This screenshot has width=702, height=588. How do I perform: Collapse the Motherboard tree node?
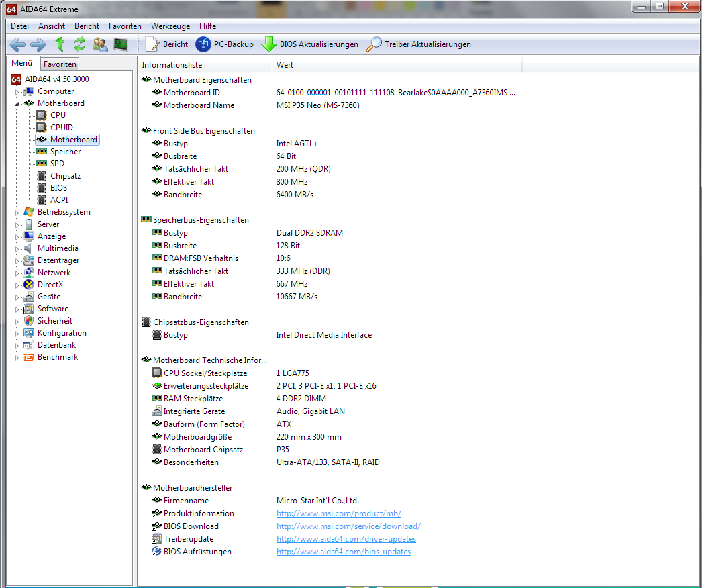point(17,104)
